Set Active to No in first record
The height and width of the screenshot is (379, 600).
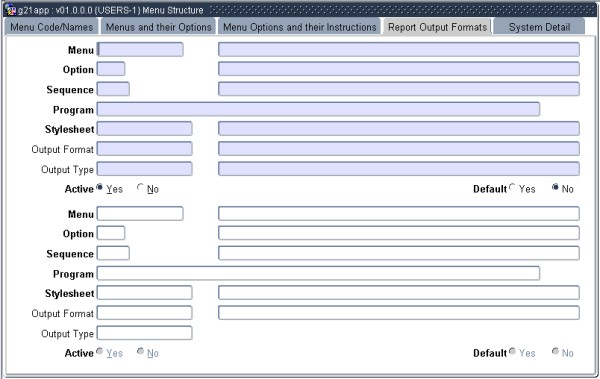tap(140, 187)
